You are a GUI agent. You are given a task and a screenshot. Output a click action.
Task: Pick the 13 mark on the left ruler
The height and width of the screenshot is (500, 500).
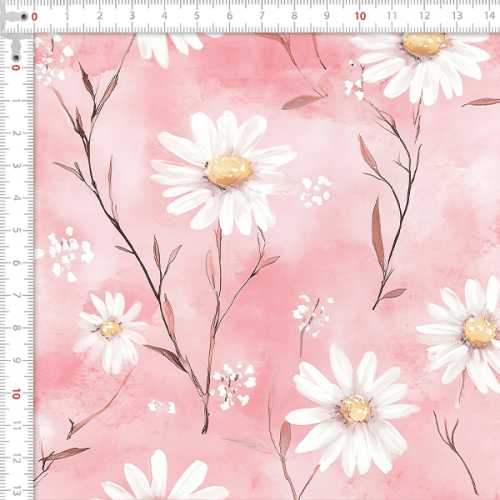point(16,491)
